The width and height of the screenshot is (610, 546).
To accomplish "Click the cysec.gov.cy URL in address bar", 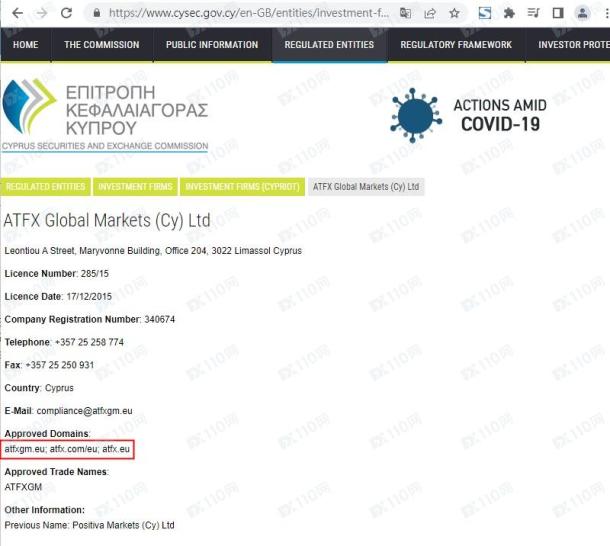I will [249, 13].
